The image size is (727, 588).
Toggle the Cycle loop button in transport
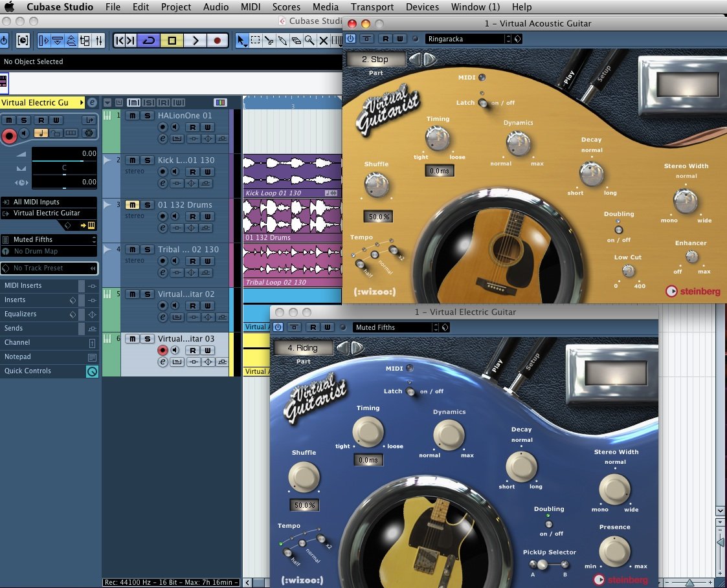tap(150, 41)
